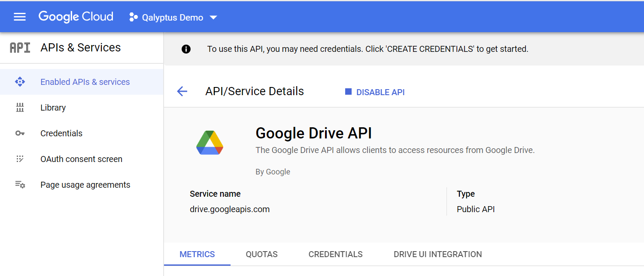The height and width of the screenshot is (276, 644).
Task: Open the Library page from the sidebar
Action: click(53, 107)
